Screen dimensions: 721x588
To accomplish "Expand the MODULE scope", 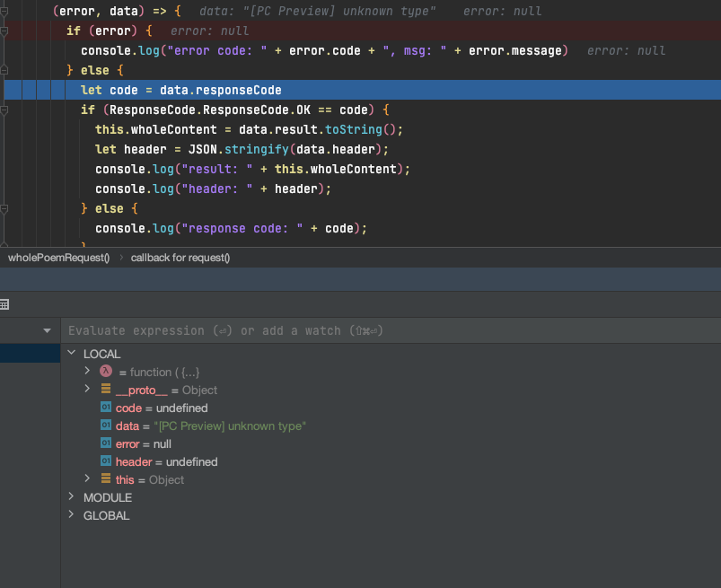I will pyautogui.click(x=71, y=496).
